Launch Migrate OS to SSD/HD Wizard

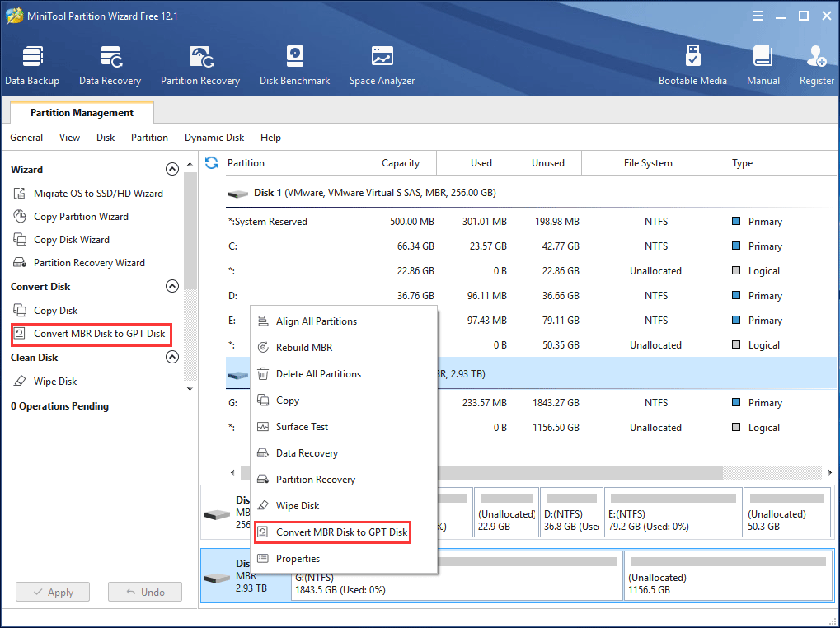87,194
